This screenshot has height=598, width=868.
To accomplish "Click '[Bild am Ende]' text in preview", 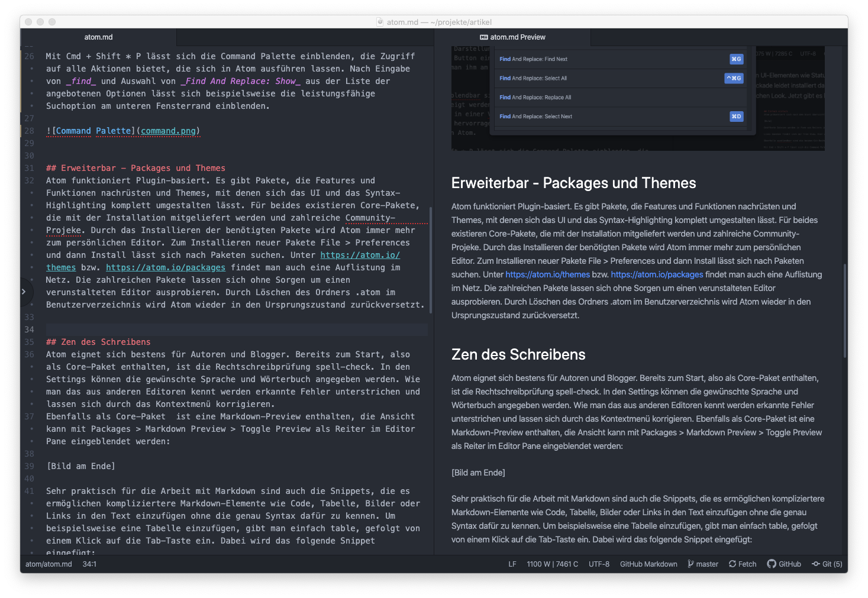I will click(478, 473).
